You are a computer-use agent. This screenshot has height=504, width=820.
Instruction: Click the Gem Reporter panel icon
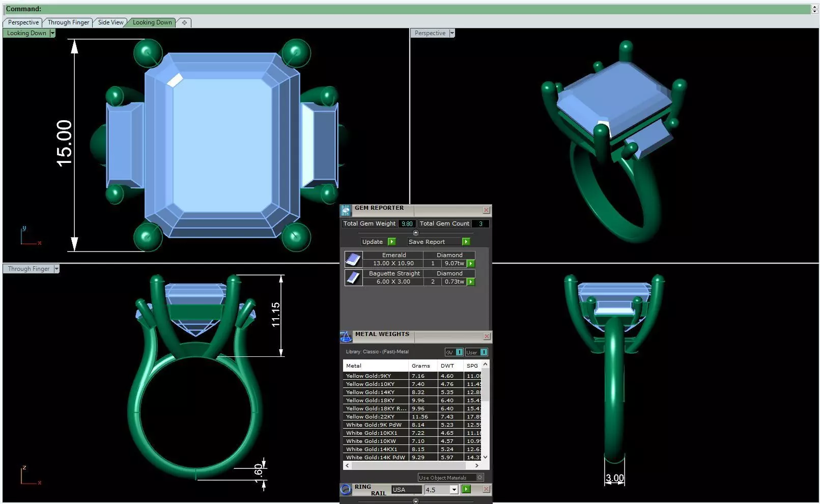tap(346, 210)
